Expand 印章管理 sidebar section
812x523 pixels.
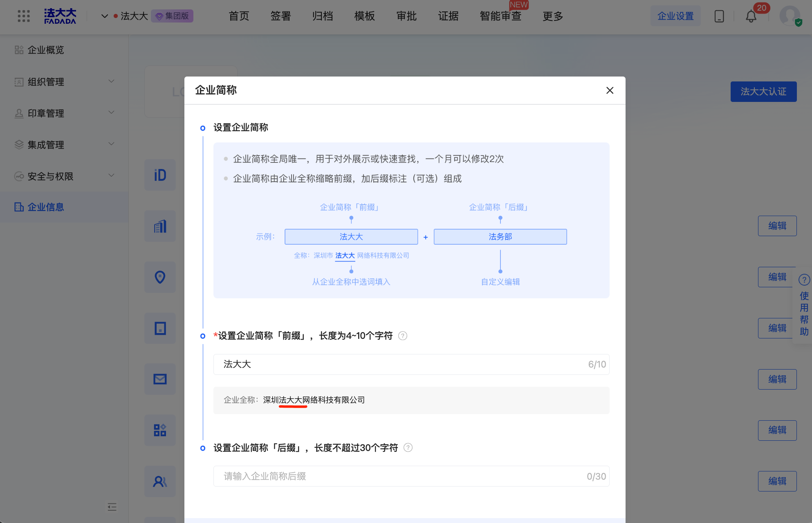[x=64, y=113]
